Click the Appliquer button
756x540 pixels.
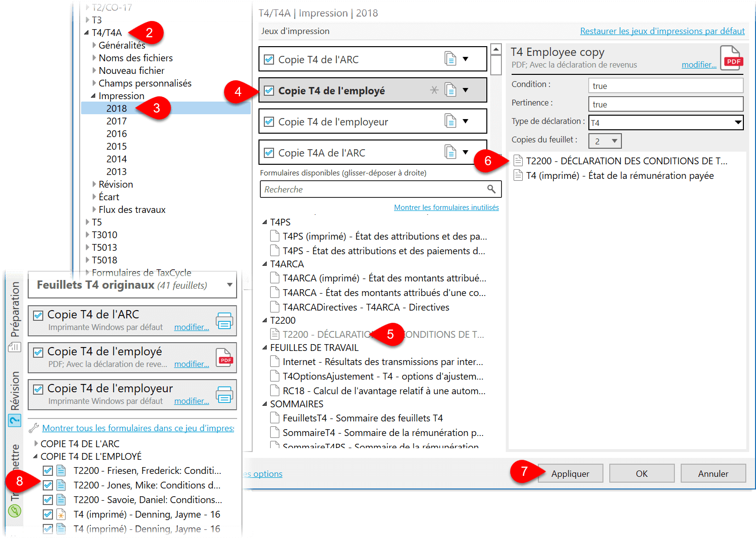coord(570,473)
